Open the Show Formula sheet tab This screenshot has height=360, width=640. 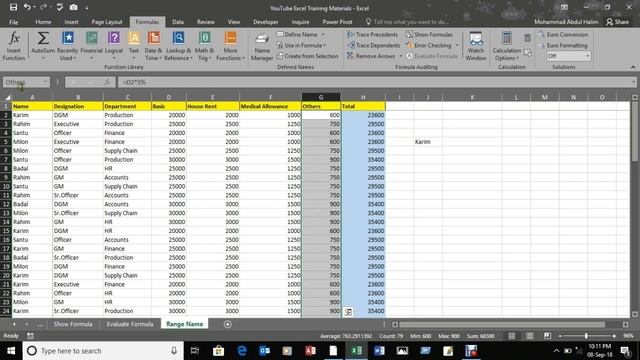point(73,324)
